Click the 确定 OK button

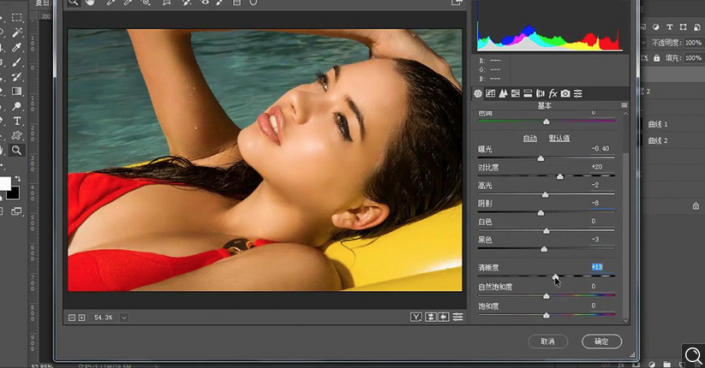click(x=602, y=341)
